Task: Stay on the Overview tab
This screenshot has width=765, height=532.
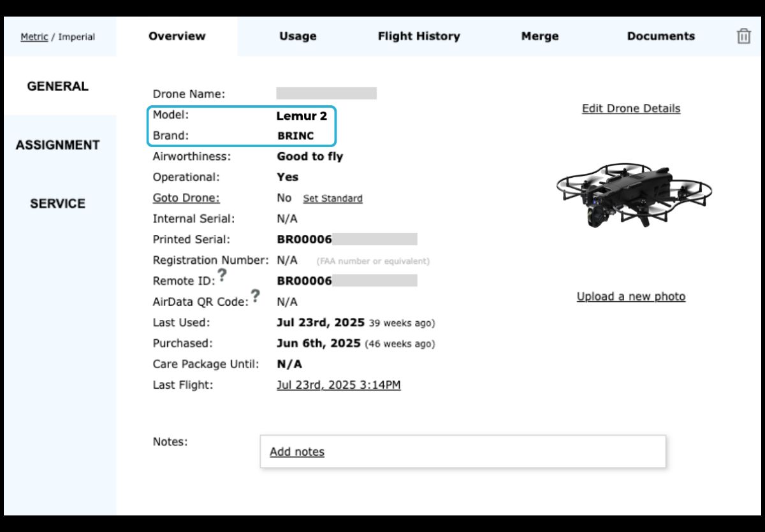Action: point(177,36)
